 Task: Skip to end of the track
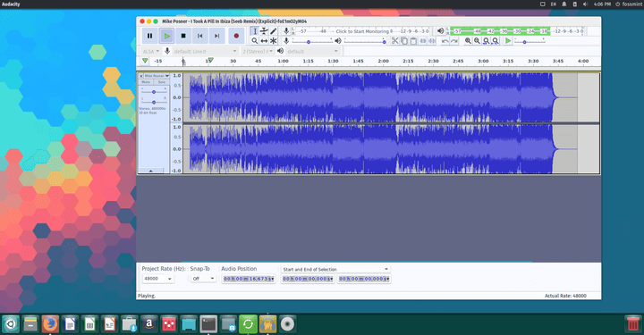[216, 36]
